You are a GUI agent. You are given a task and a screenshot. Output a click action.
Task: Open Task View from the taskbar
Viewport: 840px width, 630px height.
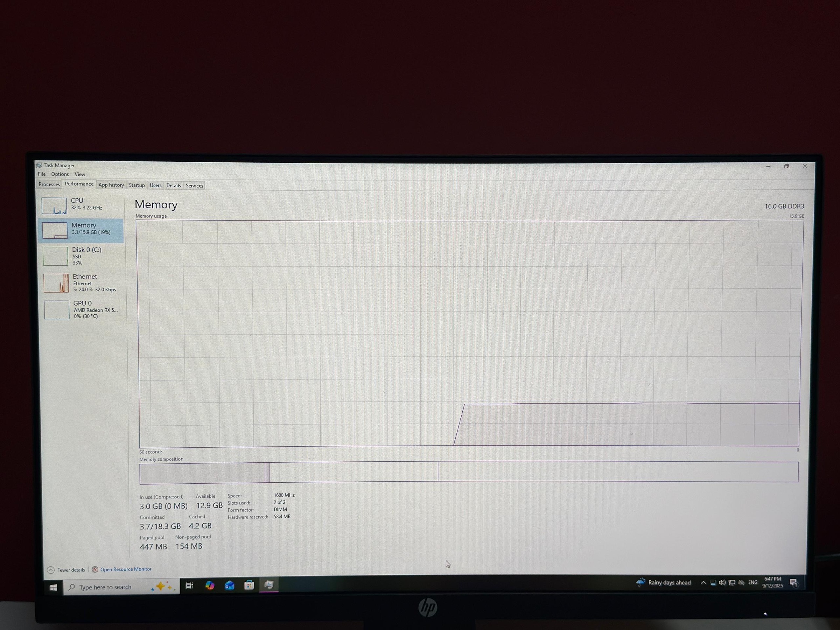tap(189, 586)
